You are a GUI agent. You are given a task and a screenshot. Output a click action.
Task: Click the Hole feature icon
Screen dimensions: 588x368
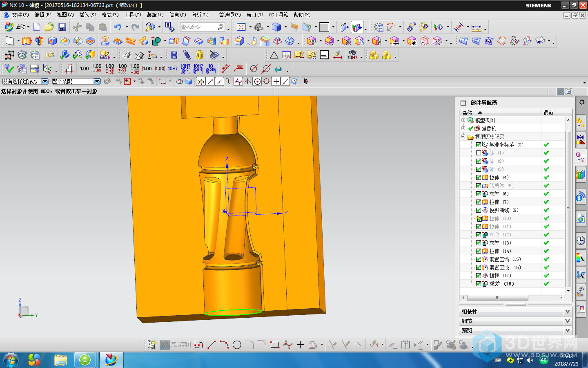[x=52, y=41]
